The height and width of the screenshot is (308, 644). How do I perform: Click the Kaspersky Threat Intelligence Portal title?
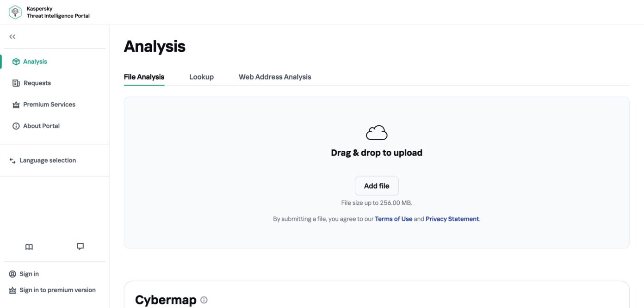(x=58, y=12)
